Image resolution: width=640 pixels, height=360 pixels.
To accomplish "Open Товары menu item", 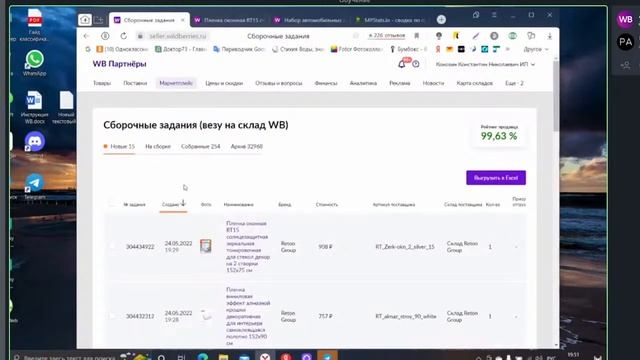I will (x=102, y=83).
